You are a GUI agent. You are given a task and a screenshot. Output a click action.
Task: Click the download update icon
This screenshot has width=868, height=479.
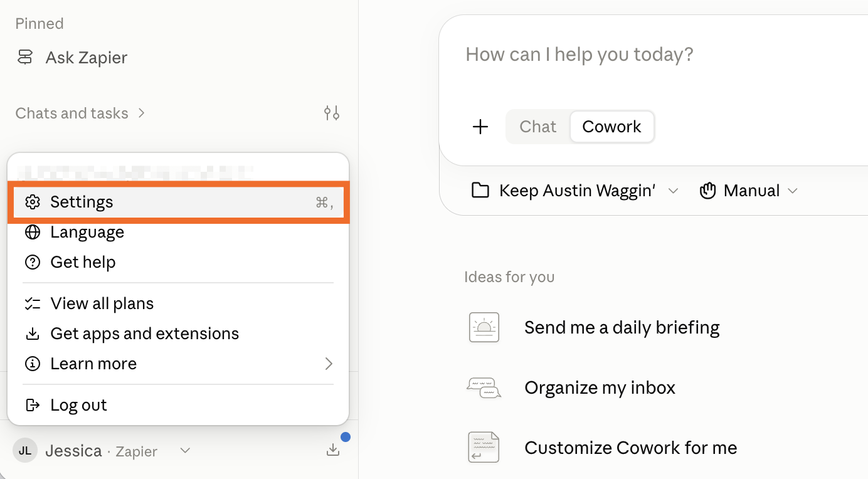pyautogui.click(x=333, y=450)
